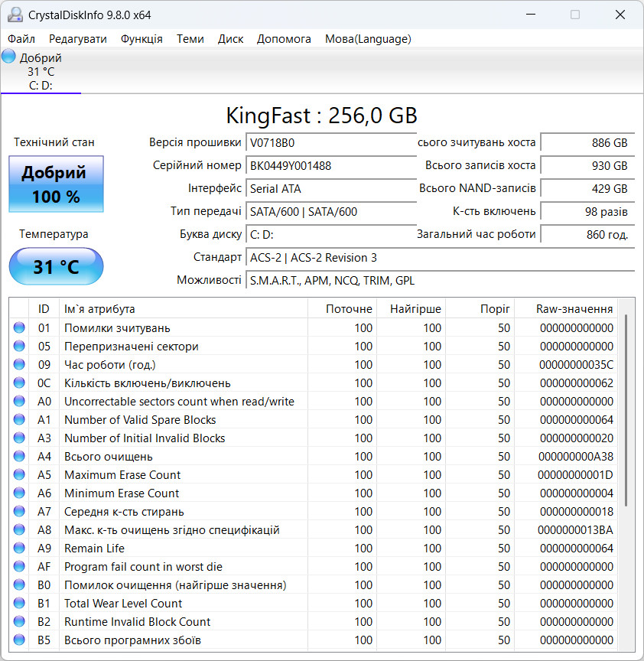Image resolution: width=644 pixels, height=661 pixels.
Task: Click status circle for Maximum Erase Count row
Action: [19, 474]
